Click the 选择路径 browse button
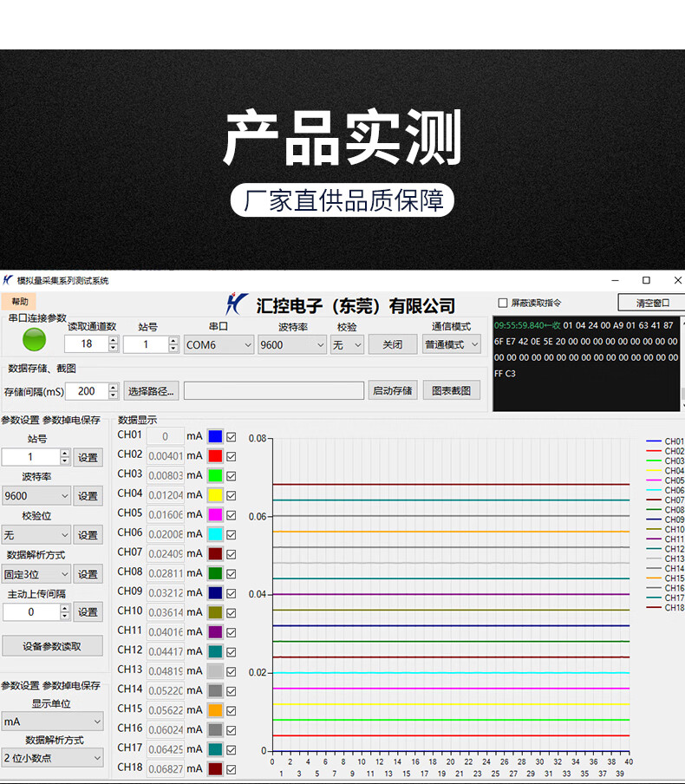Image resolution: width=685 pixels, height=784 pixels. point(151,391)
